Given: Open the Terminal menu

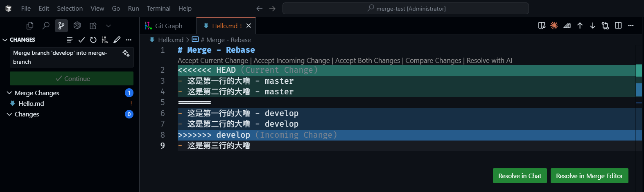Looking at the screenshot, I should [x=158, y=8].
